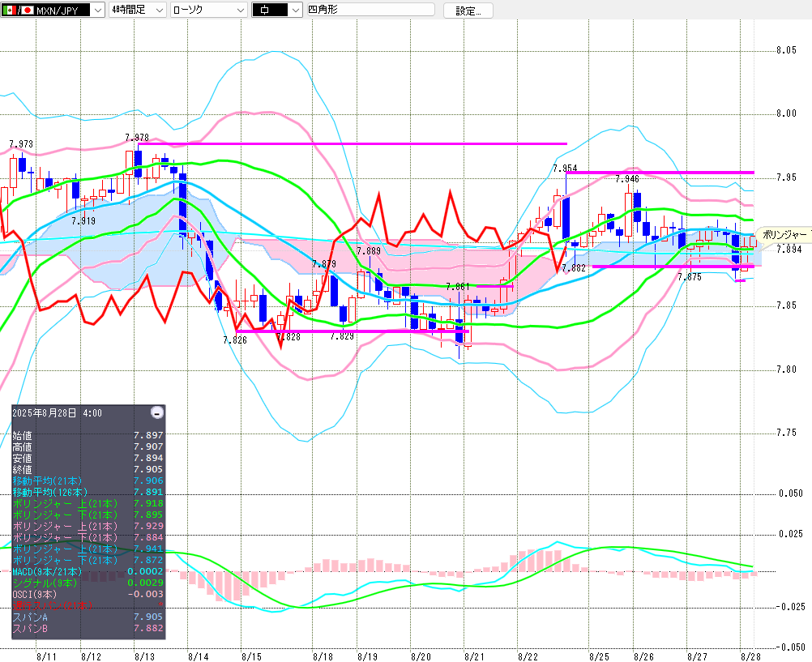This screenshot has width=812, height=662.
Task: Select the magenta horizontal line at 7.954
Action: click(x=660, y=173)
